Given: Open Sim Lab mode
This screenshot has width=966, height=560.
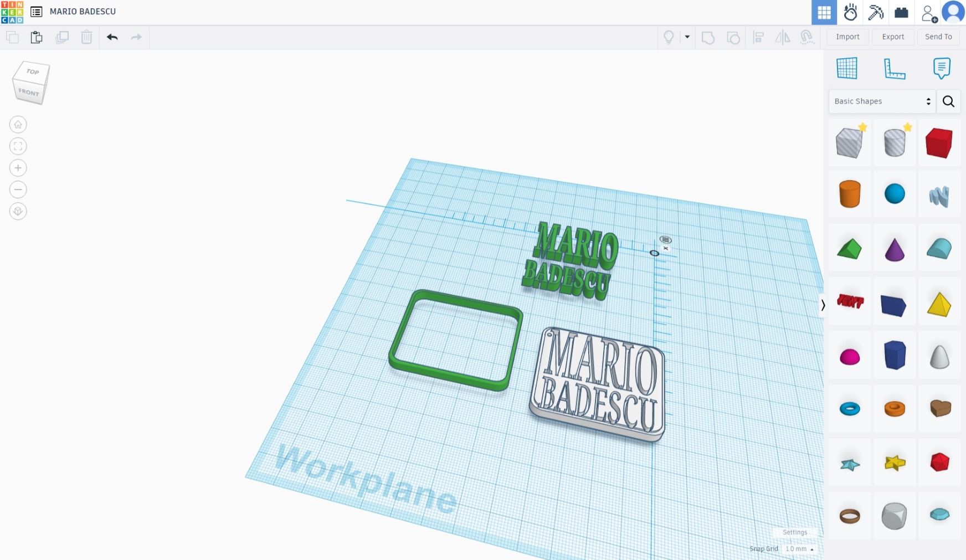Looking at the screenshot, I should click(x=850, y=12).
